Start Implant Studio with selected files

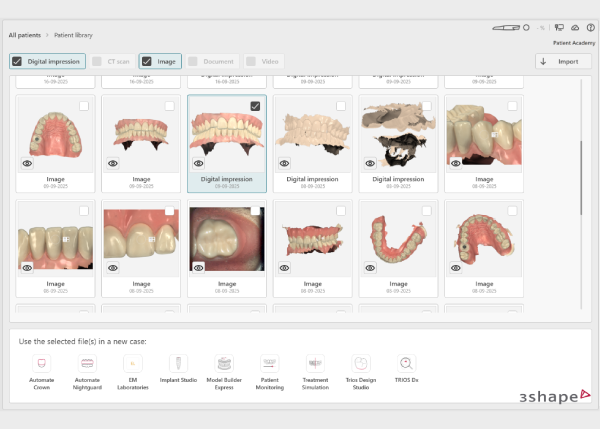[178, 363]
